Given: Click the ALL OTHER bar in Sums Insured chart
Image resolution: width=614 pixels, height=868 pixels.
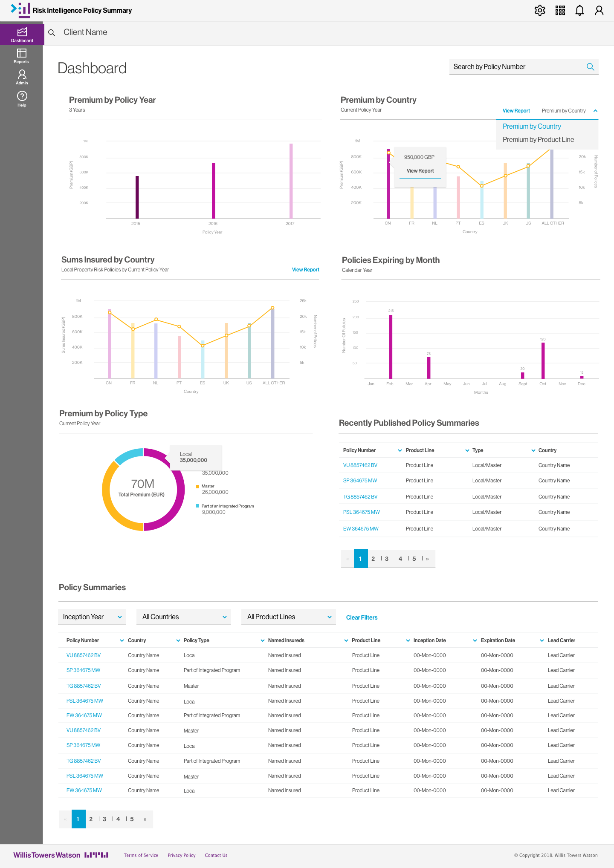Looking at the screenshot, I should tap(272, 343).
